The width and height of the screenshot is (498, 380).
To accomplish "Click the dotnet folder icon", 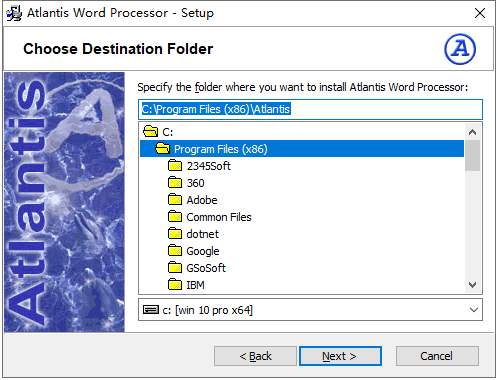I will pos(175,234).
